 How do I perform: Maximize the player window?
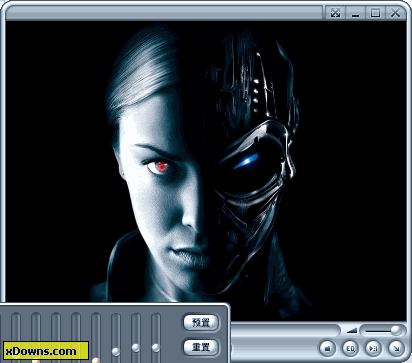click(376, 13)
